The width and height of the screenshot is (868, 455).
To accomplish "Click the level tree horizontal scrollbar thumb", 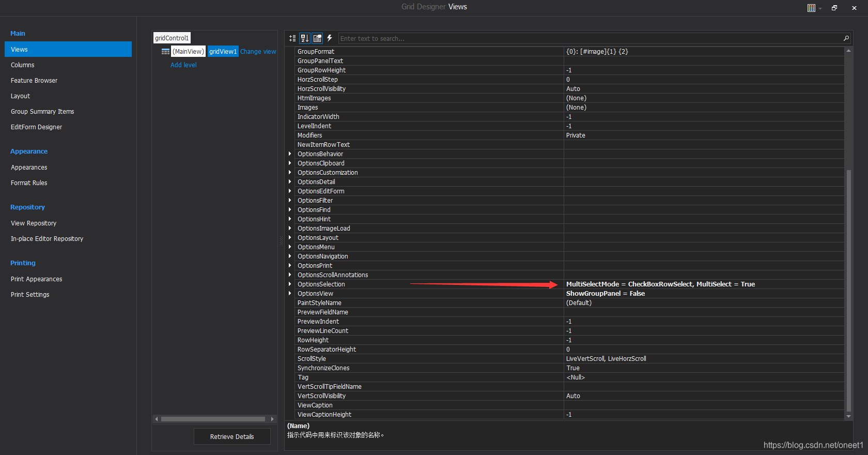I will 213,419.
